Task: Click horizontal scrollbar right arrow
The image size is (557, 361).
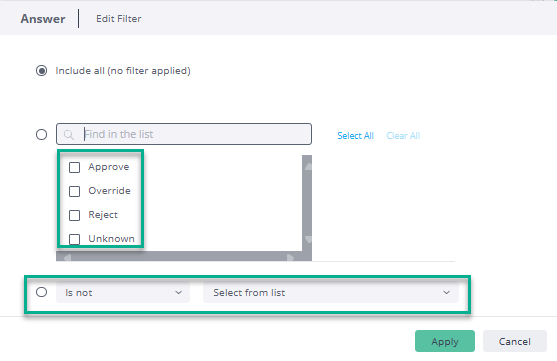Action: coord(290,257)
